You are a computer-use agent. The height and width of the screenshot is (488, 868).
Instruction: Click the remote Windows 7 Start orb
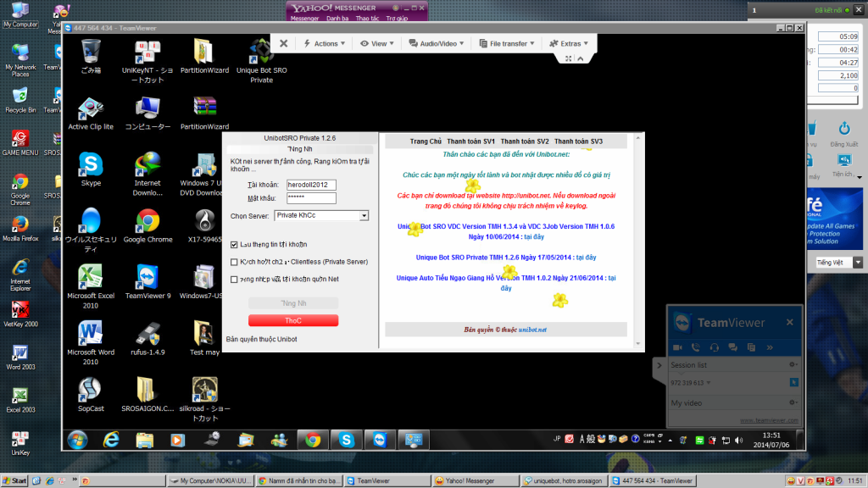(x=77, y=440)
